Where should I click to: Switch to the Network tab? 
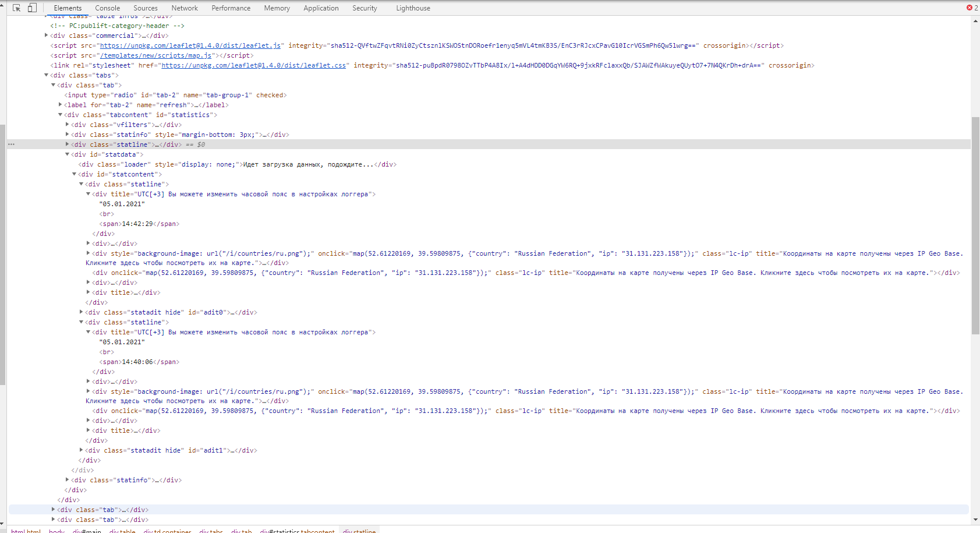click(x=185, y=8)
